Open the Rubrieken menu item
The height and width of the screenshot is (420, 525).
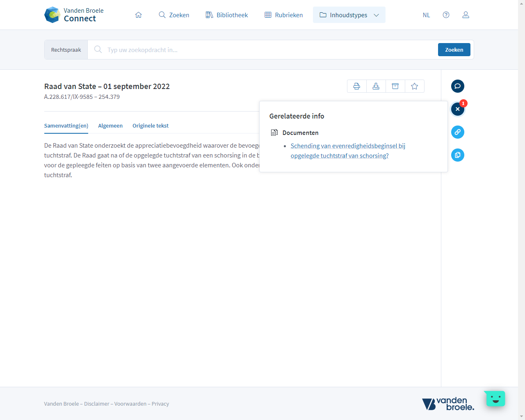click(284, 15)
